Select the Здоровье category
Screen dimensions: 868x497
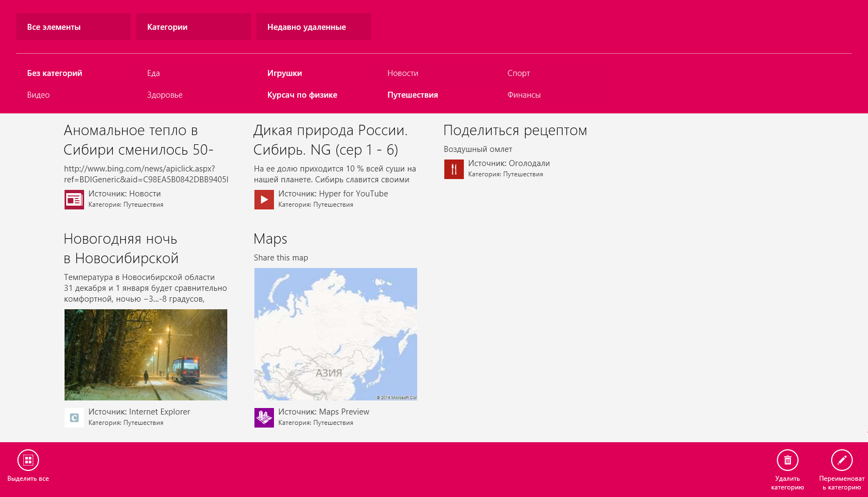[165, 95]
